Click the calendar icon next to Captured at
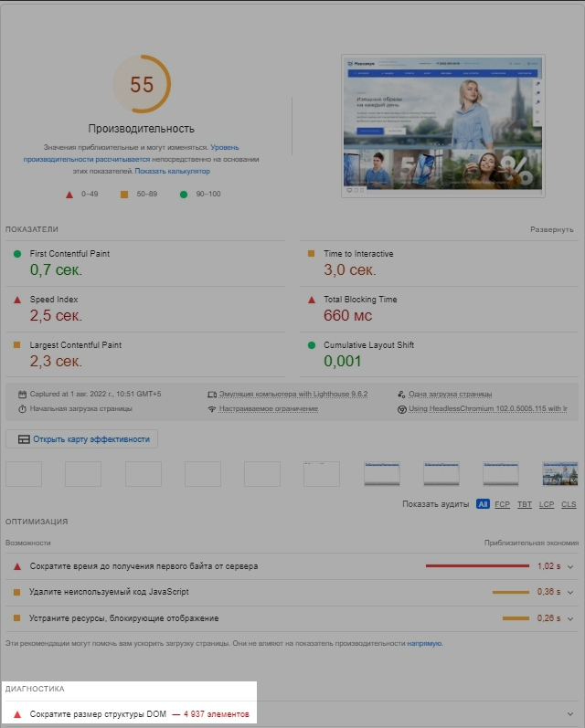Screen dimensions: 585x728 click(22, 394)
